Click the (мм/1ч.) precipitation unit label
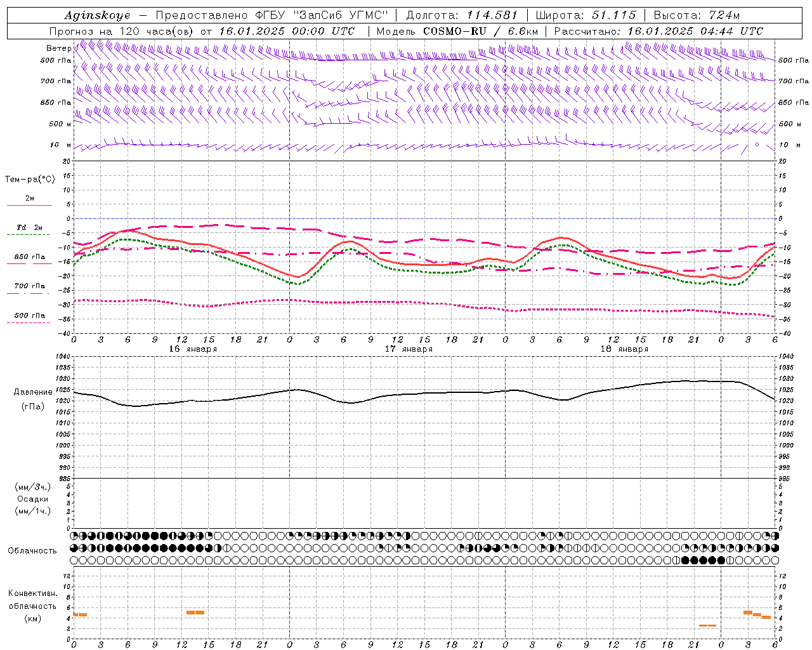 (x=33, y=511)
